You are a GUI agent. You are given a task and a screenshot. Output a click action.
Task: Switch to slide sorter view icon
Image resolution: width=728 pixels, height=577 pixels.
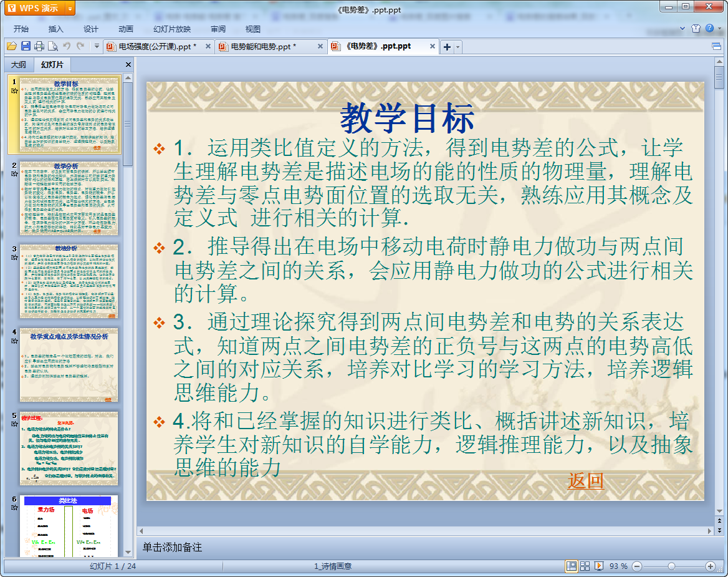tap(585, 566)
